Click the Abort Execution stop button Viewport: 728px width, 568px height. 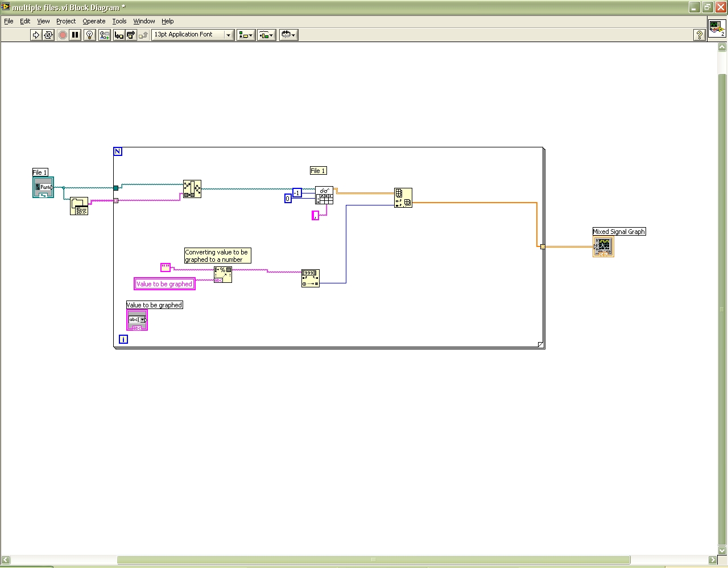[x=63, y=35]
